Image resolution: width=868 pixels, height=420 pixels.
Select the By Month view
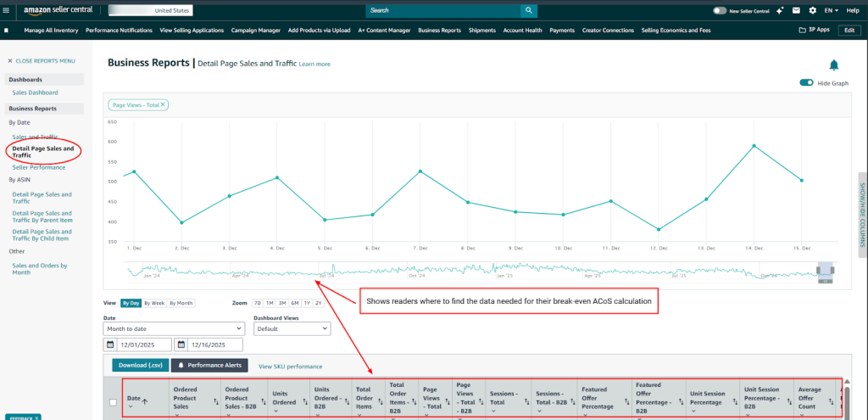181,303
